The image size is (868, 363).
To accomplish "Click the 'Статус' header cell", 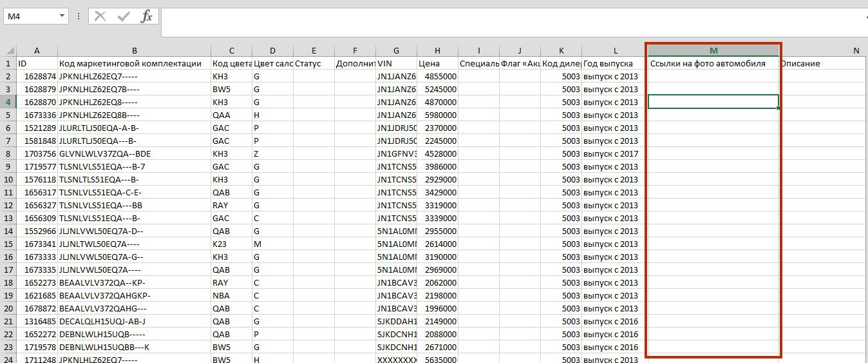I will tap(314, 63).
